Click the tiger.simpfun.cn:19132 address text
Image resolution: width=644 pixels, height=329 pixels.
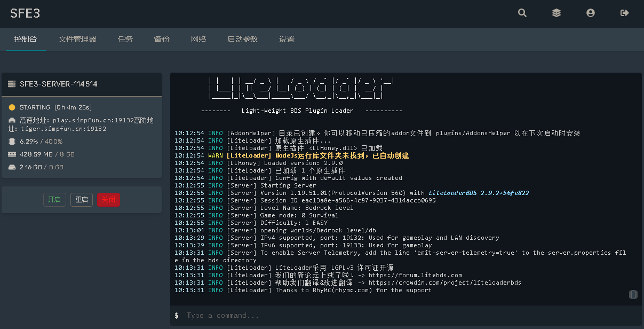pos(63,129)
